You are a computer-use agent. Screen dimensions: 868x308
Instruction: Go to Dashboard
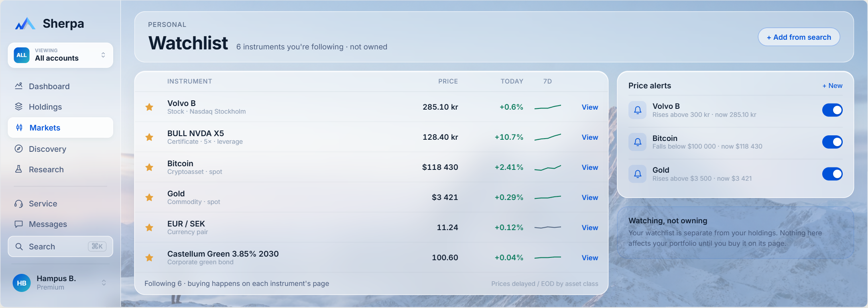(x=60, y=86)
